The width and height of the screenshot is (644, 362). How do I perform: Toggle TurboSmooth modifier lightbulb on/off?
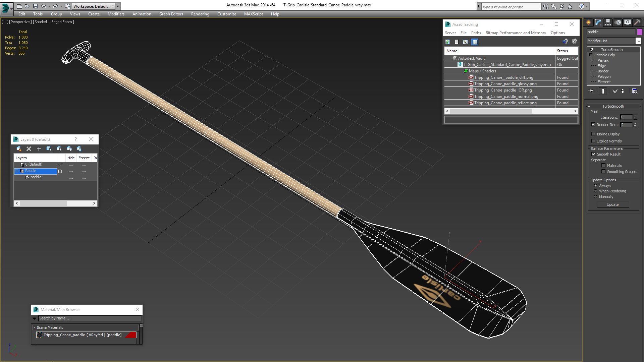(592, 50)
